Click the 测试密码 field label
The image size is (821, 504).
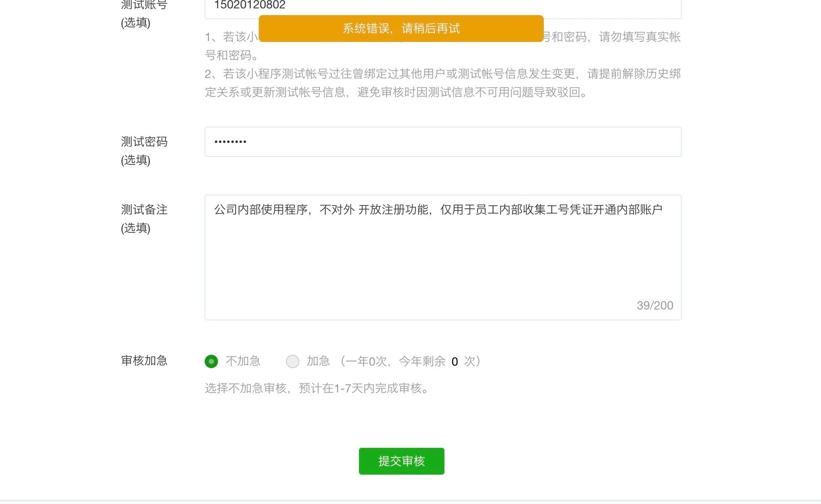(144, 142)
